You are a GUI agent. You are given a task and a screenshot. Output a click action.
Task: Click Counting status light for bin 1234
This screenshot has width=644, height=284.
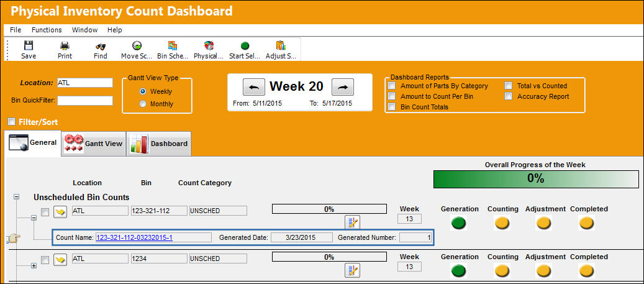click(x=502, y=271)
